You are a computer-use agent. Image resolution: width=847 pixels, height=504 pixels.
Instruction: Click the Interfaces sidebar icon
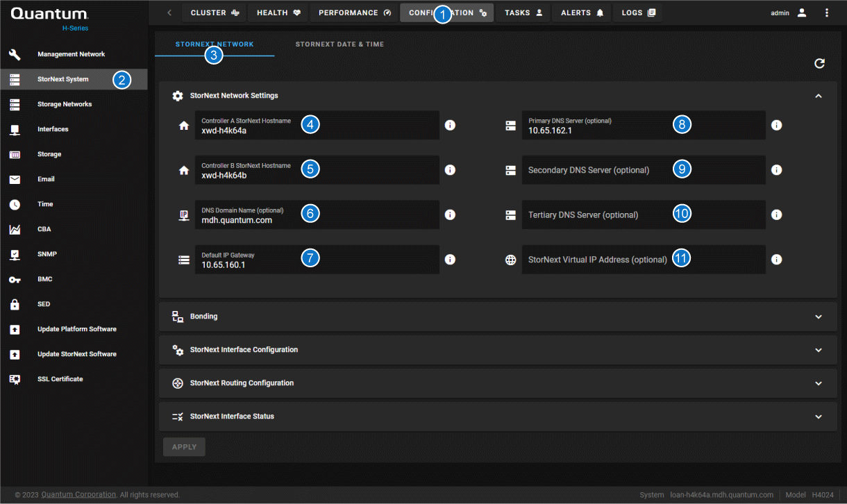point(15,129)
